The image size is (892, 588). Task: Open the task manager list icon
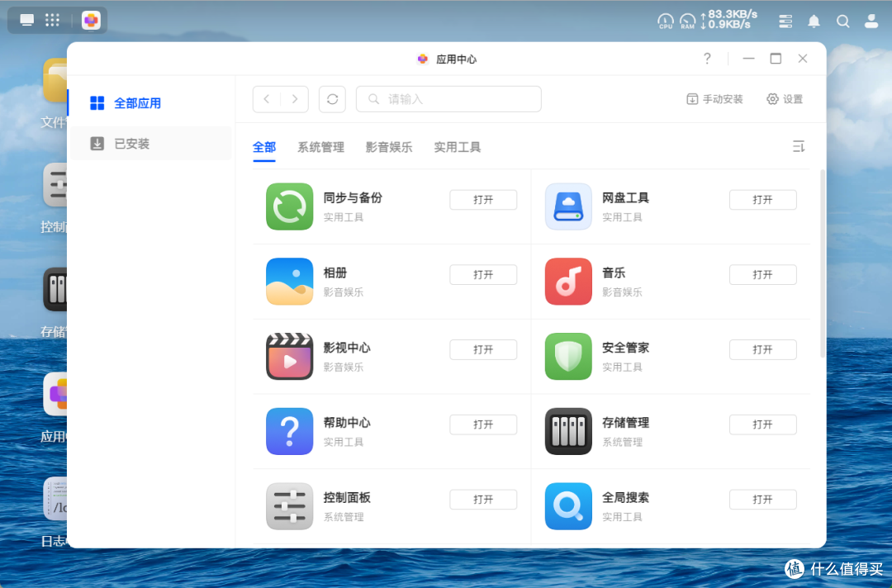click(785, 21)
